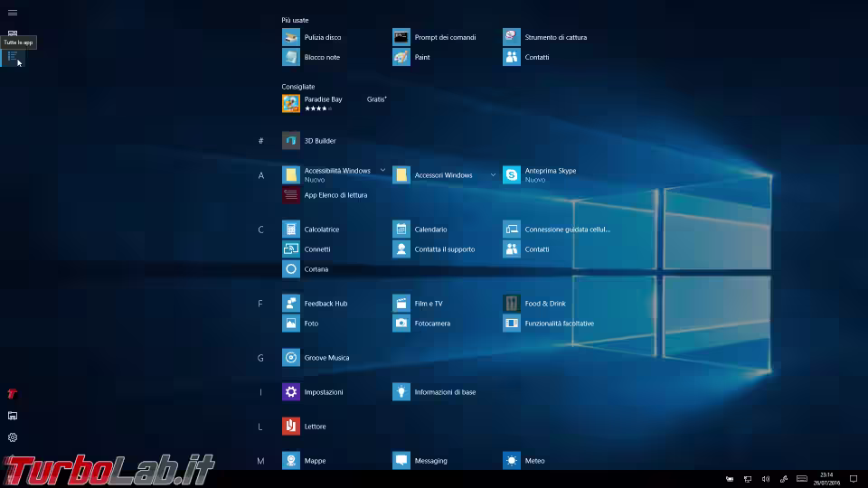Click letter L group header
The image size is (868, 488).
(x=260, y=427)
